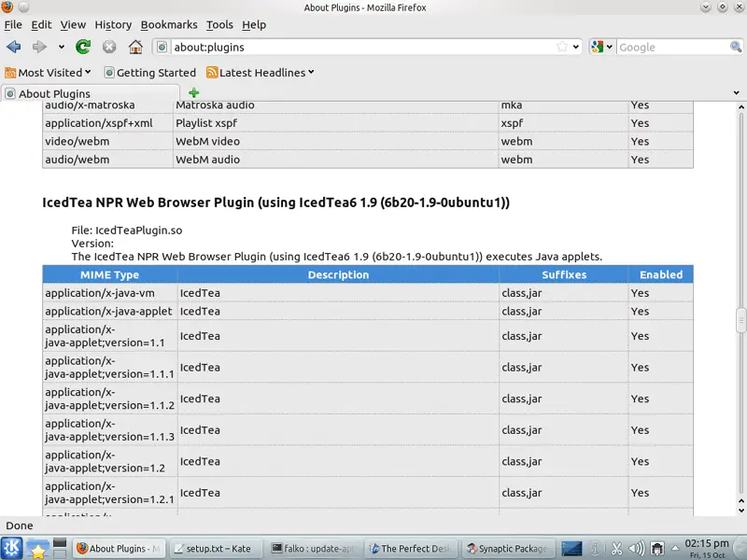Click the info notification tray icon
This screenshot has width=747, height=560.
point(595,549)
